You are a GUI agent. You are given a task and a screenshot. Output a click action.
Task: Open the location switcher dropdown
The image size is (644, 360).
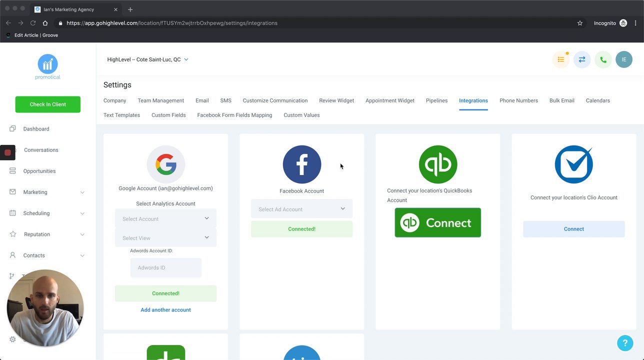click(x=147, y=59)
